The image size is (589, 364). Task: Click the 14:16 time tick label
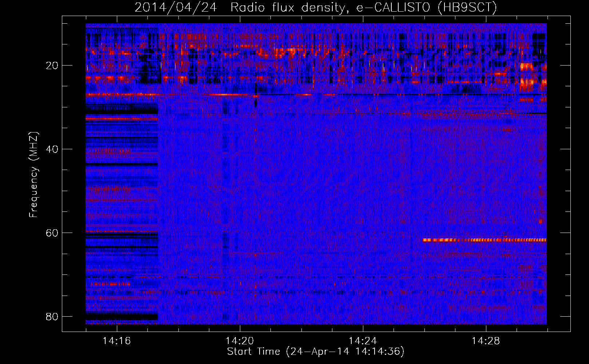tap(116, 341)
